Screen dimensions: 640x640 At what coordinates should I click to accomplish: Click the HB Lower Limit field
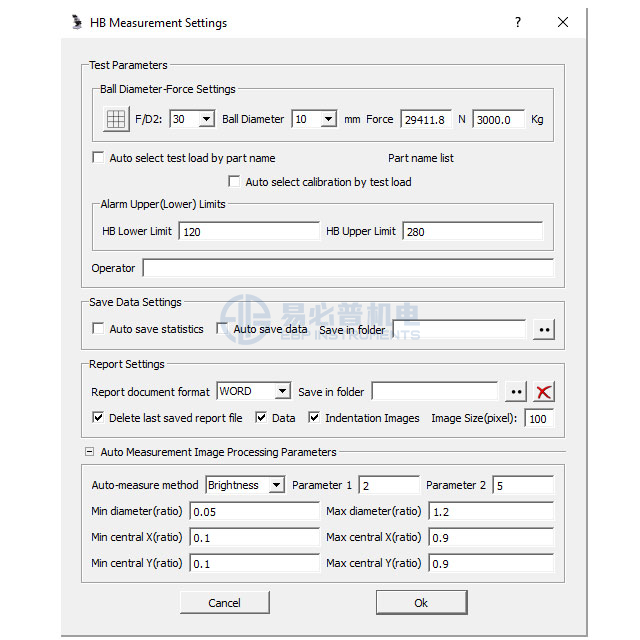249,231
